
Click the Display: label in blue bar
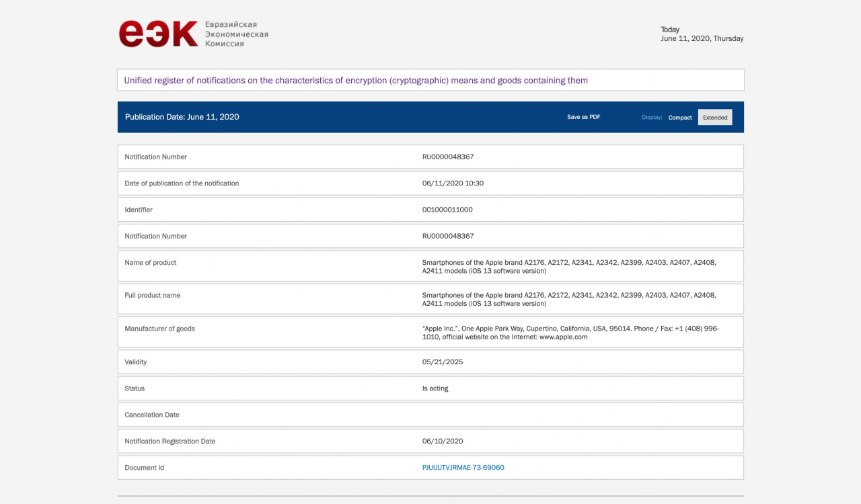[652, 118]
